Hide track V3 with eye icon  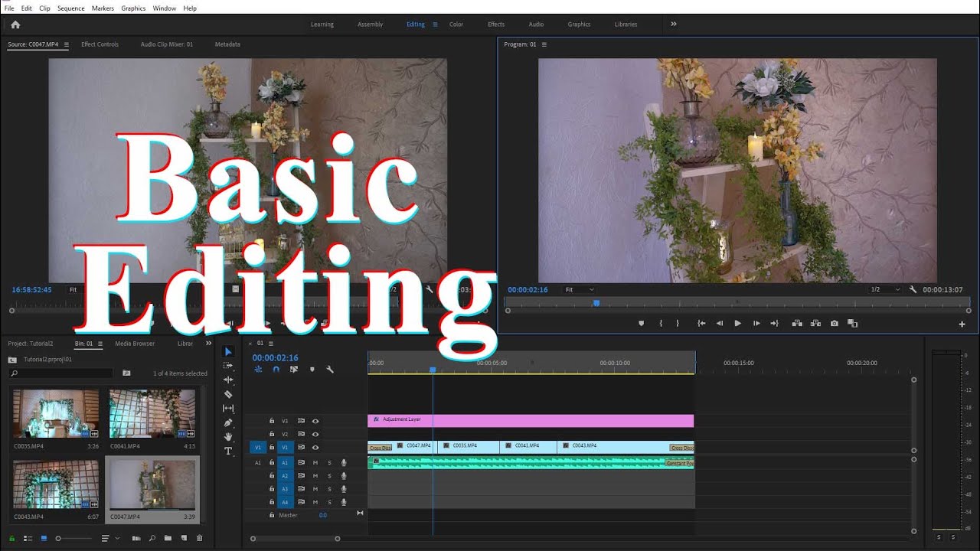(315, 421)
